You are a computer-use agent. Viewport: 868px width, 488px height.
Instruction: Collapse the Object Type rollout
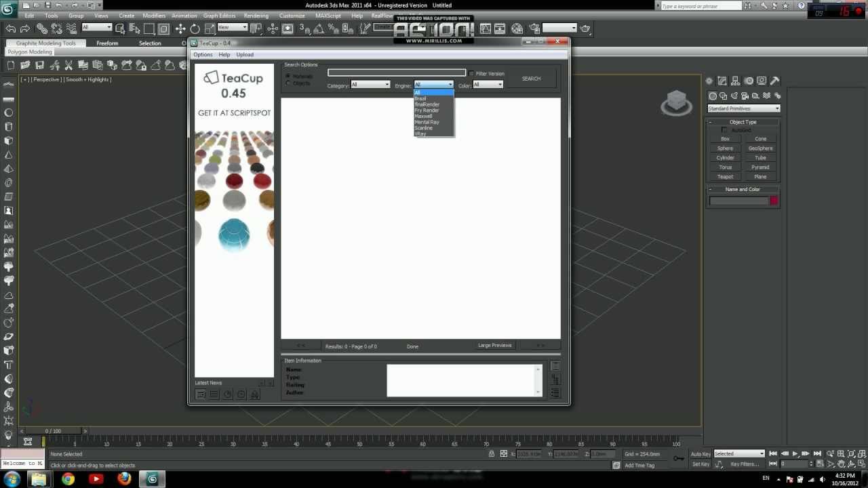[x=743, y=122]
